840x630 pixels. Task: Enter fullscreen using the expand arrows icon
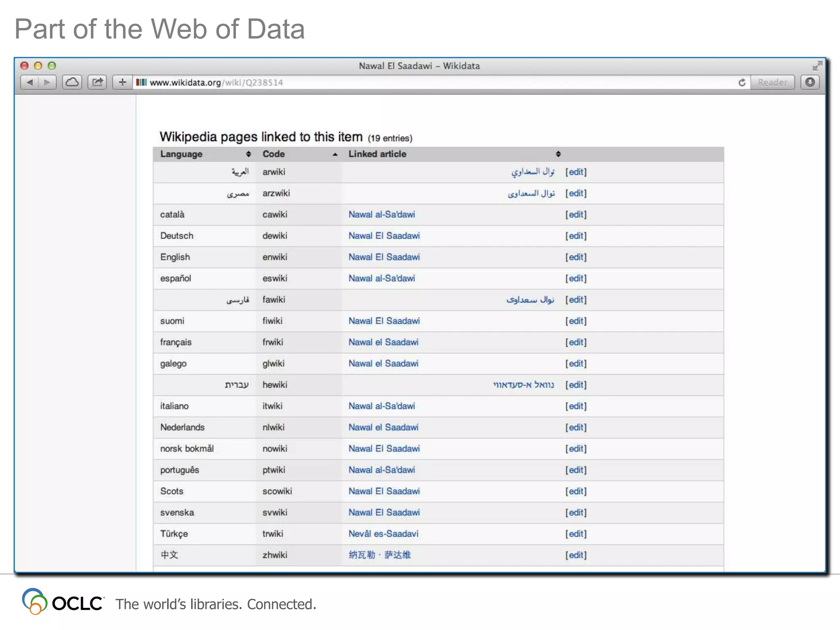(x=817, y=66)
